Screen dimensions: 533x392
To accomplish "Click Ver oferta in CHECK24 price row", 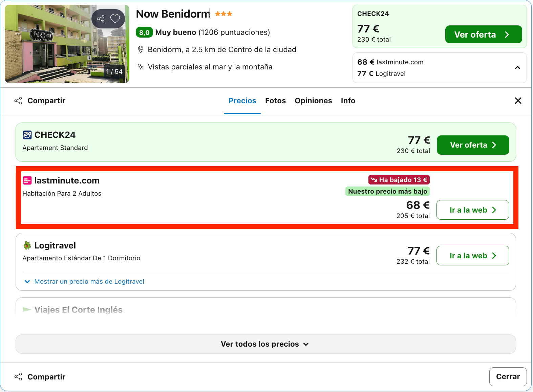I will pos(473,145).
